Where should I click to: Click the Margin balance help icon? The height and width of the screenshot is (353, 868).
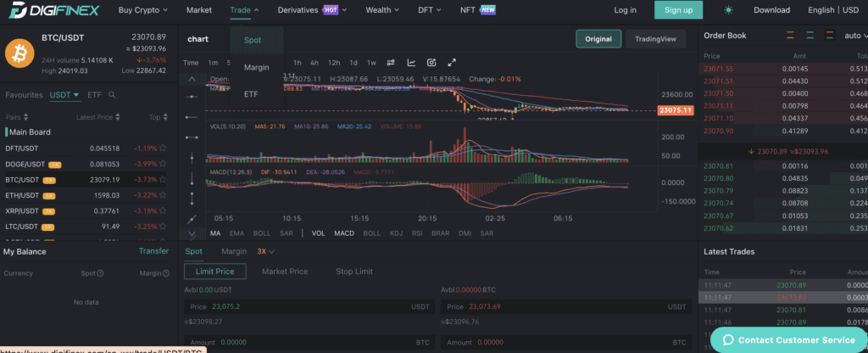coord(165,273)
